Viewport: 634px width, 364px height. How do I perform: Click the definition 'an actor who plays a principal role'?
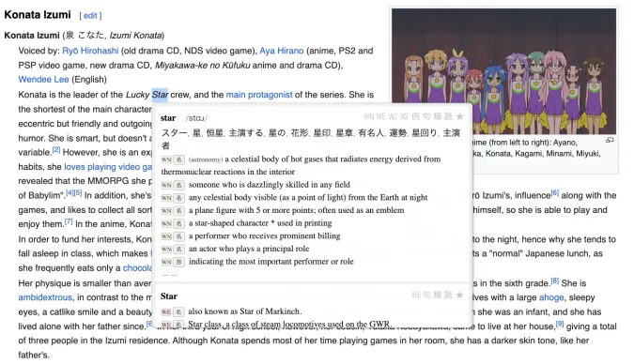click(x=249, y=249)
